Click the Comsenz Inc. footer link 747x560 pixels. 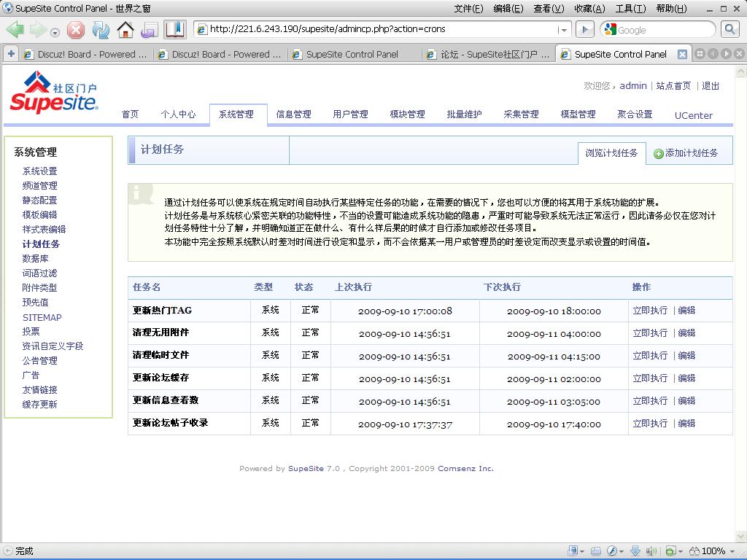click(x=465, y=469)
